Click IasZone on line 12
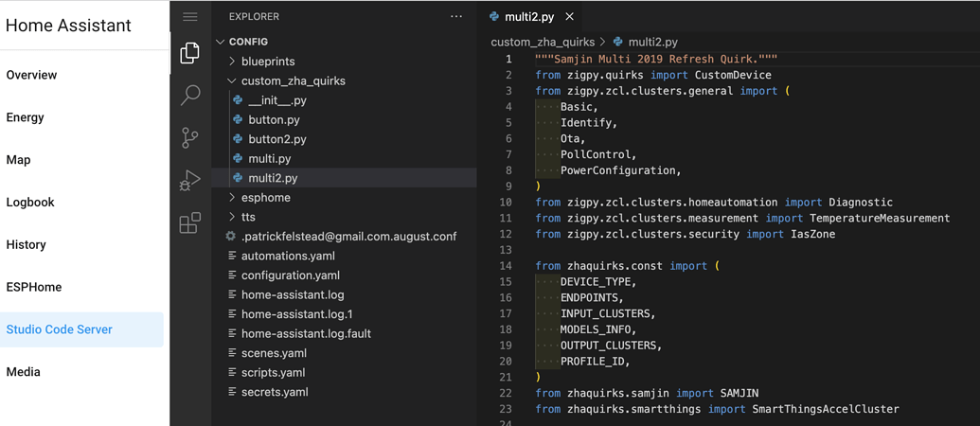This screenshot has width=980, height=426. click(x=813, y=234)
